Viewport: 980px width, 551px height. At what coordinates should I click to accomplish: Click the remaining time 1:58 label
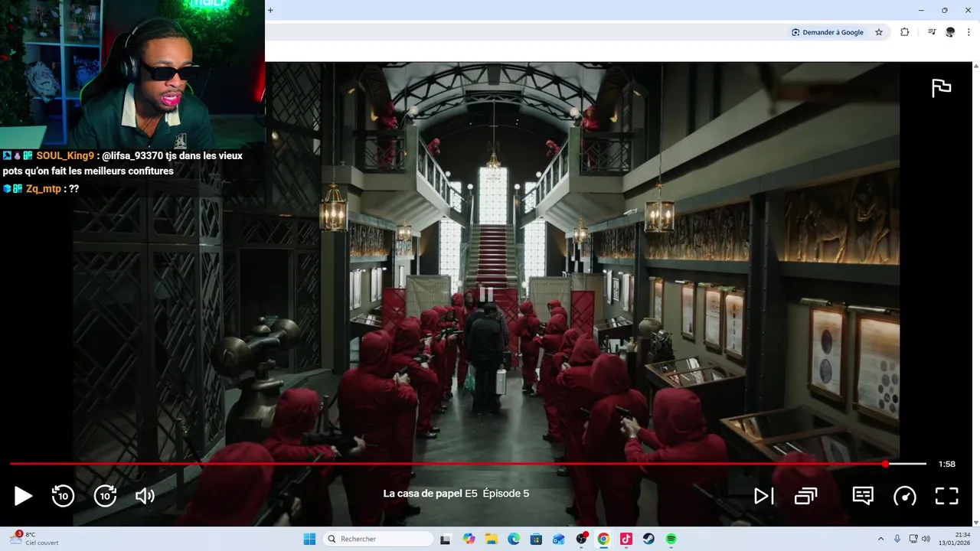point(947,464)
